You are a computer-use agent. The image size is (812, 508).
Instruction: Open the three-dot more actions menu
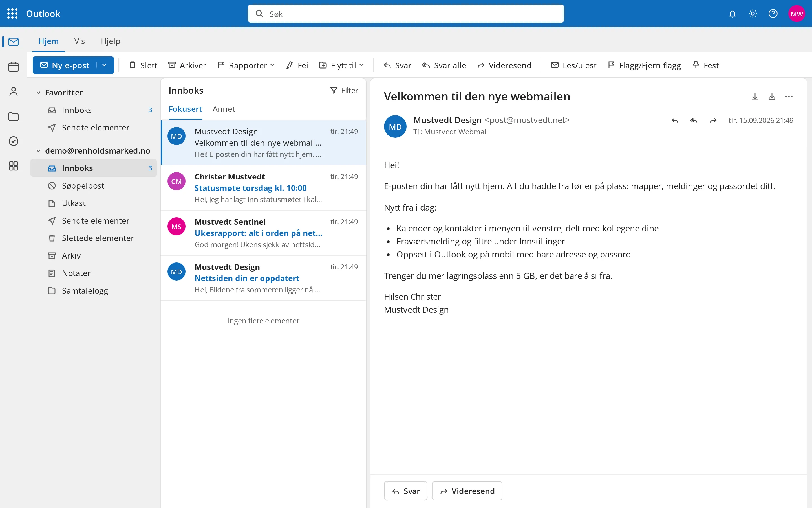click(x=789, y=97)
